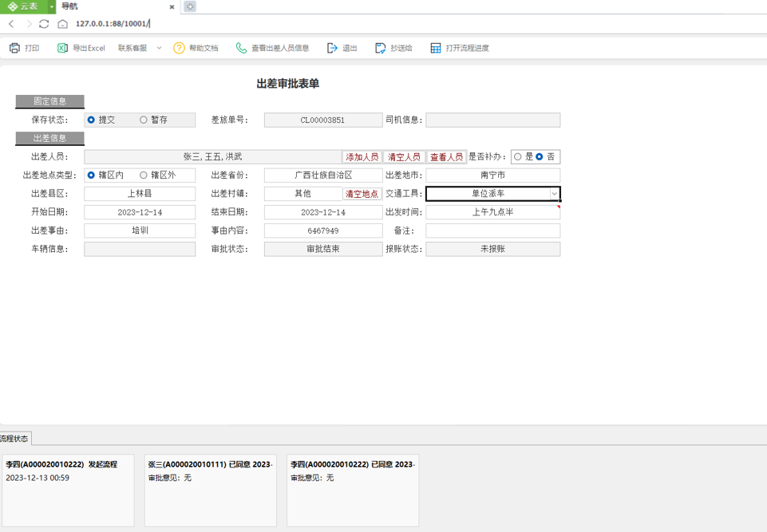Click the 清空地点 button
767x532 pixels.
click(x=362, y=194)
